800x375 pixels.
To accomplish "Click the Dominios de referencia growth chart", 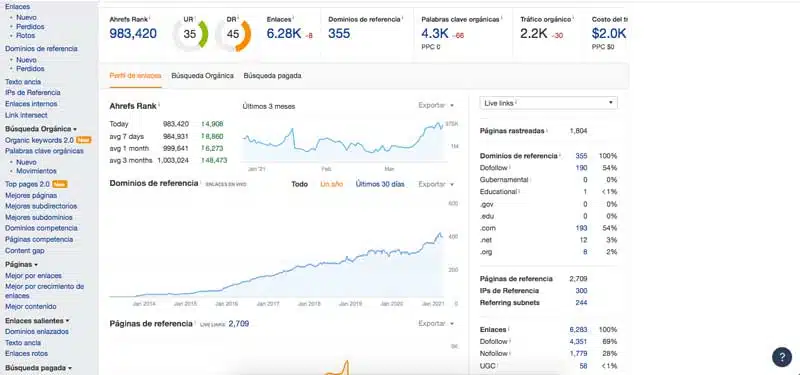I will tap(276, 249).
